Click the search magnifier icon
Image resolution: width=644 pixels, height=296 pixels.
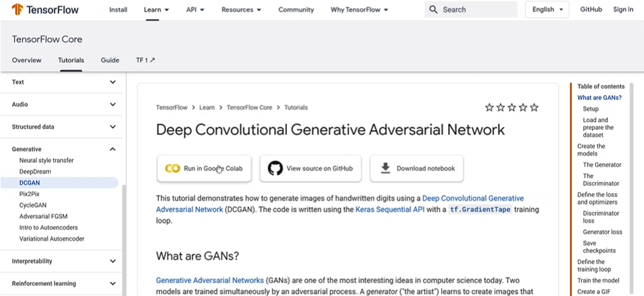pyautogui.click(x=433, y=10)
